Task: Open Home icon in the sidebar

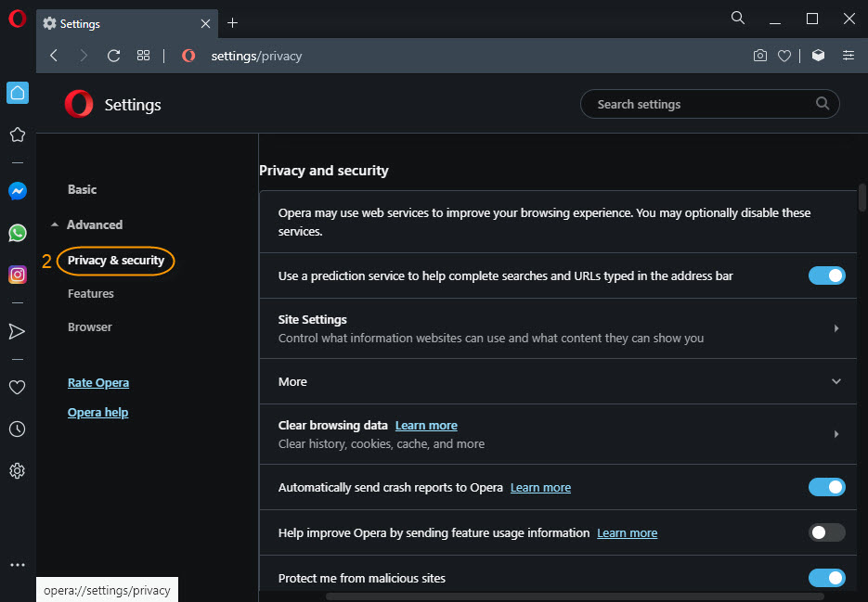Action: pos(17,93)
